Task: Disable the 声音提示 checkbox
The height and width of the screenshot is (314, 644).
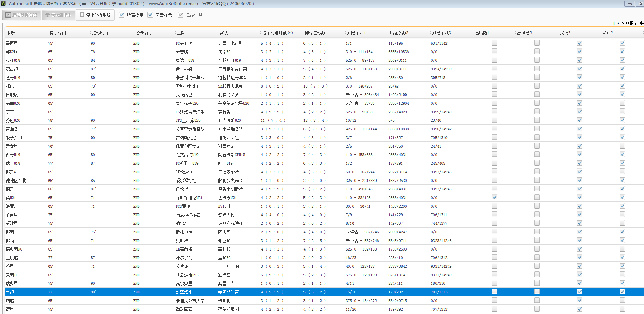Action: tap(150, 15)
